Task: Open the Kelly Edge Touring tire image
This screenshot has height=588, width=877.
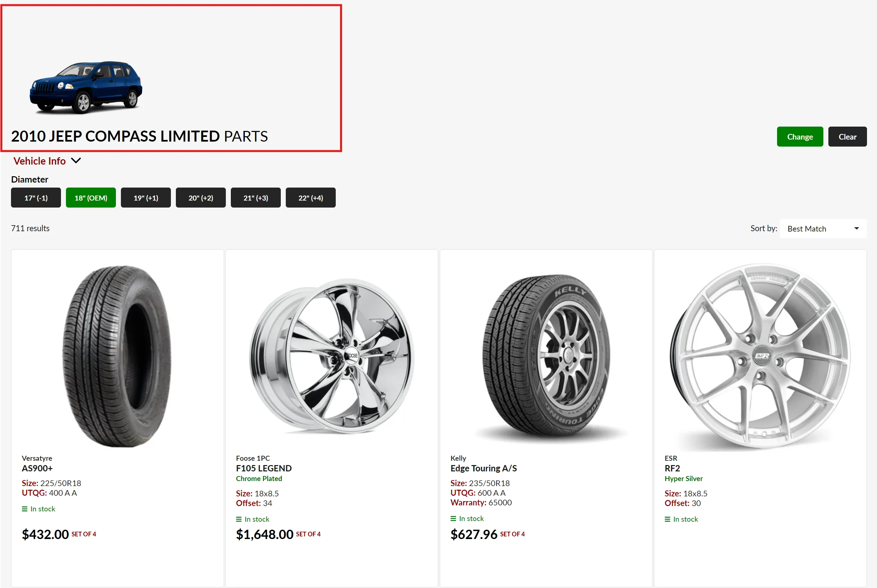Action: pyautogui.click(x=546, y=356)
